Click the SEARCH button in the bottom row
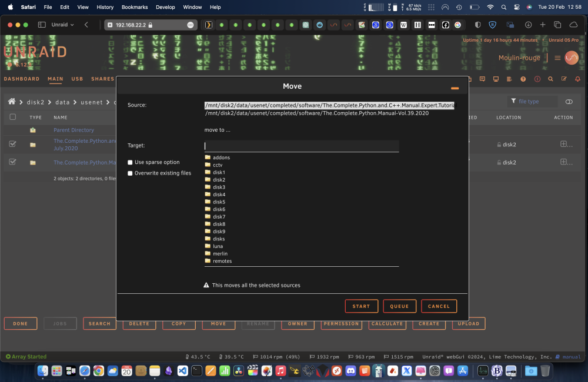The width and height of the screenshot is (588, 382). click(99, 323)
